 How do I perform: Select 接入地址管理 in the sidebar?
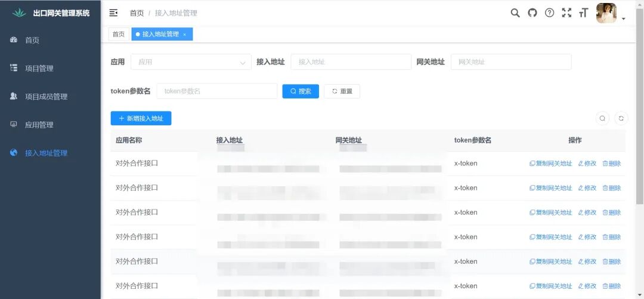click(50, 153)
